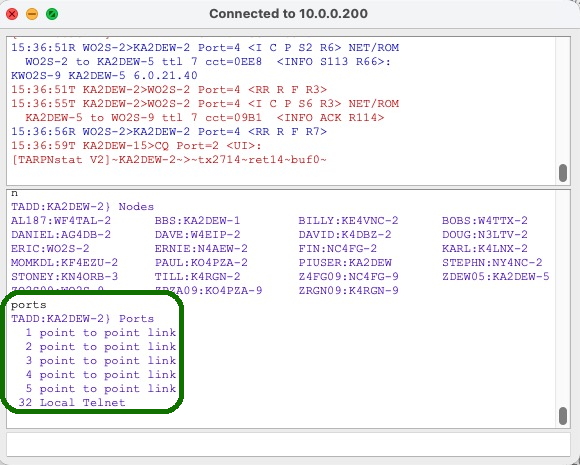580x465 pixels.
Task: Click node entry DANIEL:AG4DB-2
Action: pyautogui.click(x=61, y=235)
